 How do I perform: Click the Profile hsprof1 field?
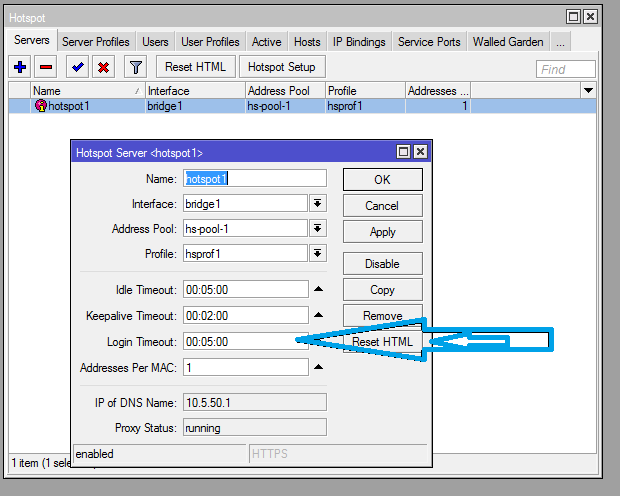pyautogui.click(x=245, y=253)
